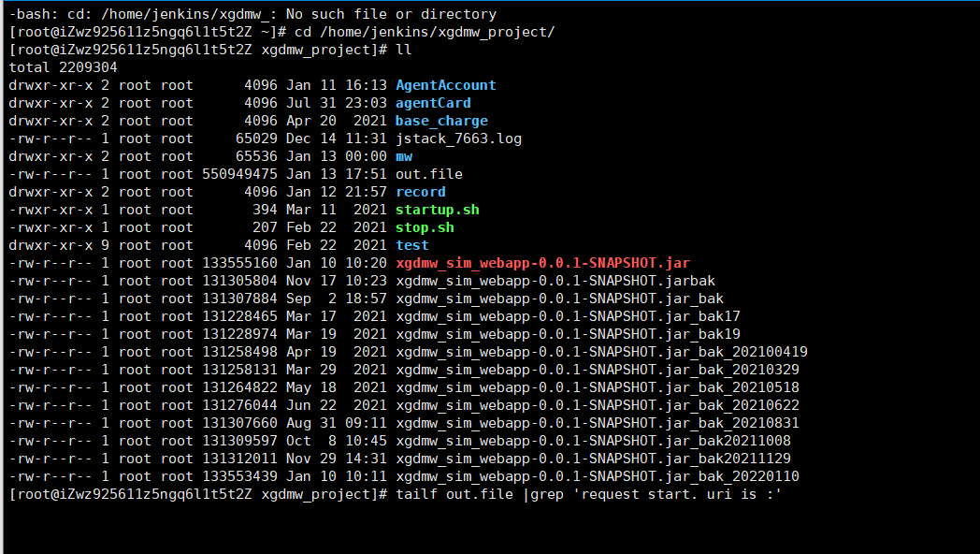Click the red xgdmw_sim_webapp-0.0.1-SNAPSHOT.jar filename

tap(543, 263)
